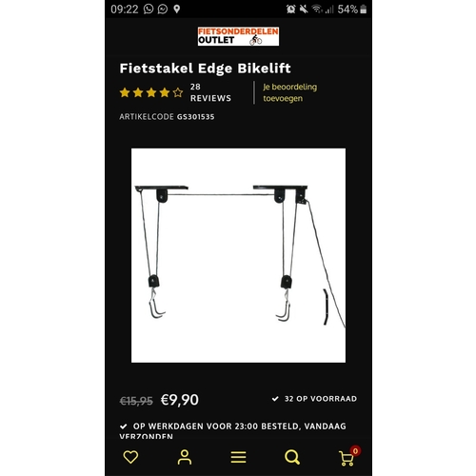The height and width of the screenshot is (476, 476).
Task: Open the 28 Reviews link
Action: 210,92
